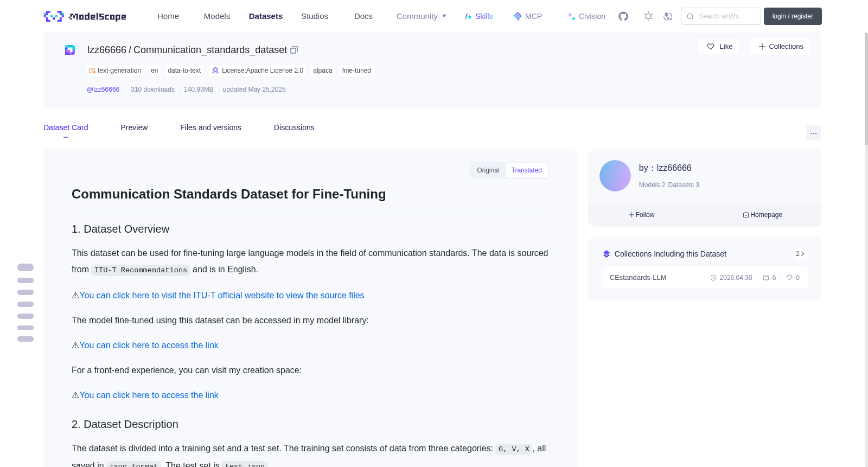Open the Files and versions tab
868x467 pixels.
[211, 127]
